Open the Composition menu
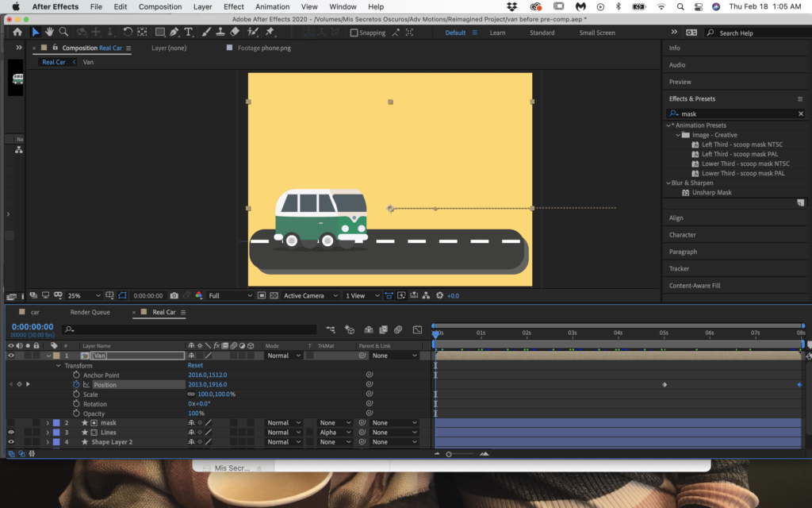Image resolution: width=812 pixels, height=508 pixels. (159, 6)
